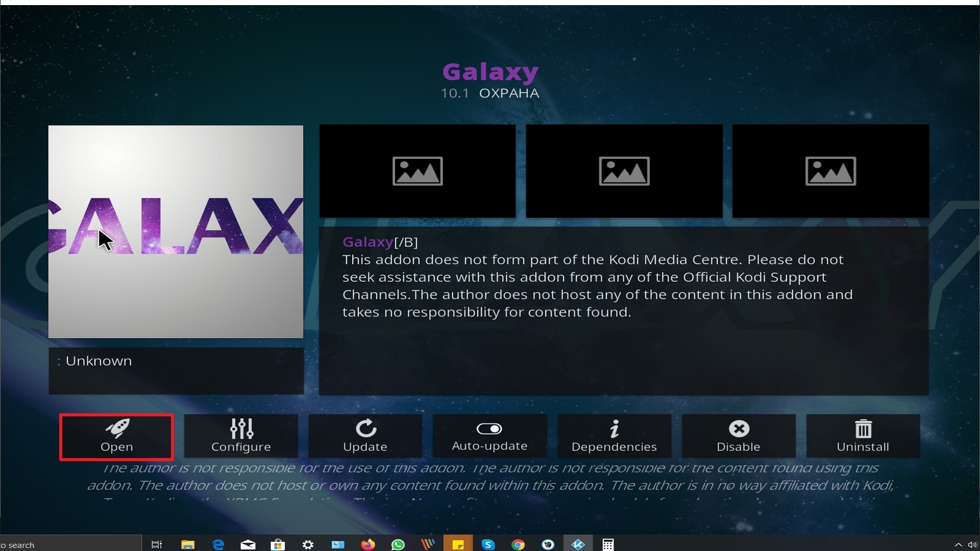Viewport: 980px width, 551px height.
Task: Select the Kodi icon in taskbar
Action: 578,544
